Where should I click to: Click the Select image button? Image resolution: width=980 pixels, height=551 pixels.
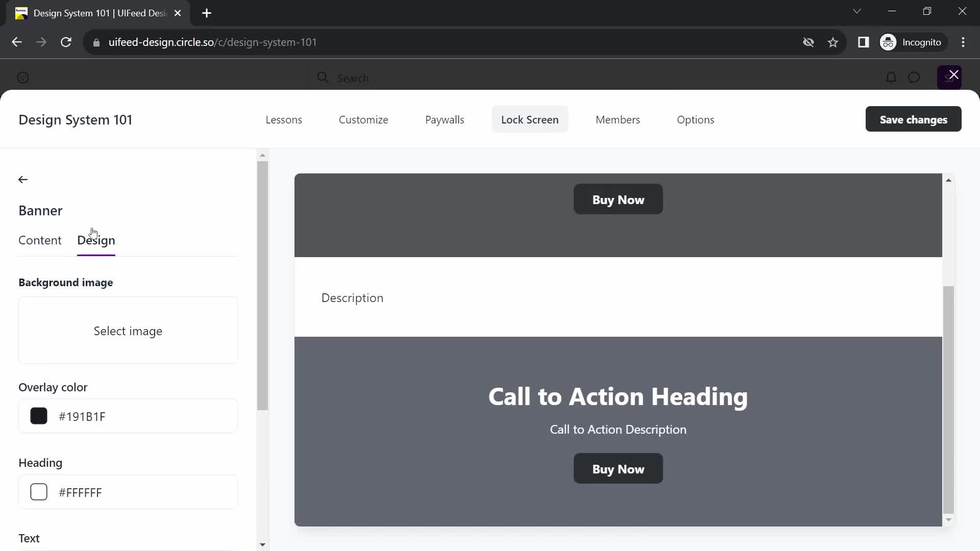pyautogui.click(x=128, y=330)
